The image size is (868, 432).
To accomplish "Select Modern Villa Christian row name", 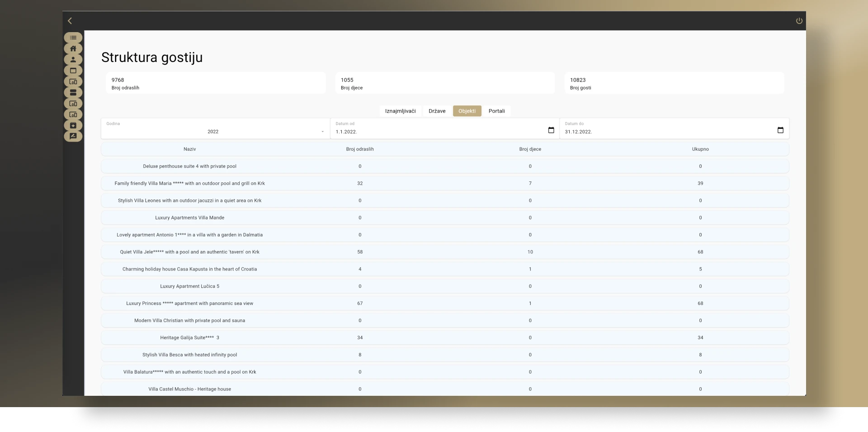I will tap(190, 321).
